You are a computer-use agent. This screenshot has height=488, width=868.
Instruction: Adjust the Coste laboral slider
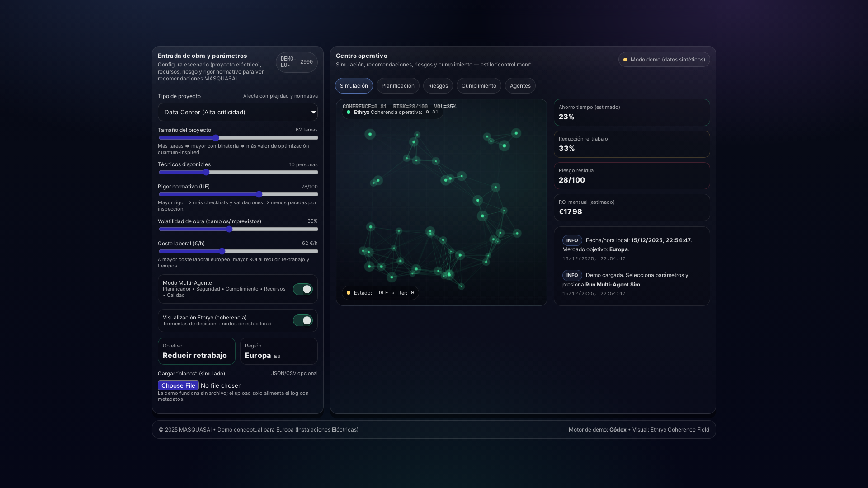pyautogui.click(x=238, y=251)
